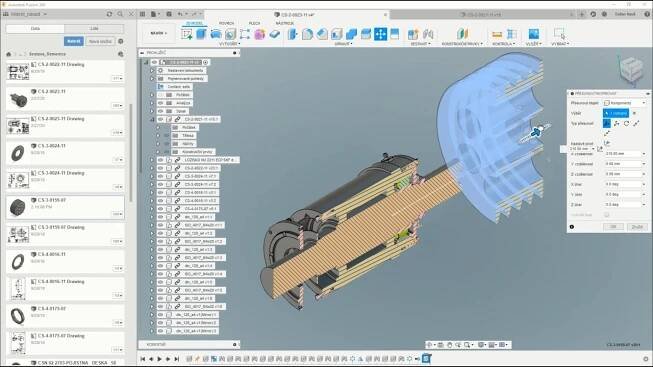This screenshot has width=653, height=367.
Task: Click the Combine bodies icon
Action: point(351,34)
